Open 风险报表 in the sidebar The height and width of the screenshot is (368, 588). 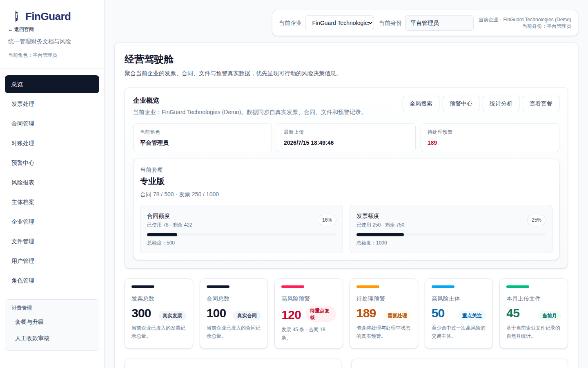click(52, 182)
